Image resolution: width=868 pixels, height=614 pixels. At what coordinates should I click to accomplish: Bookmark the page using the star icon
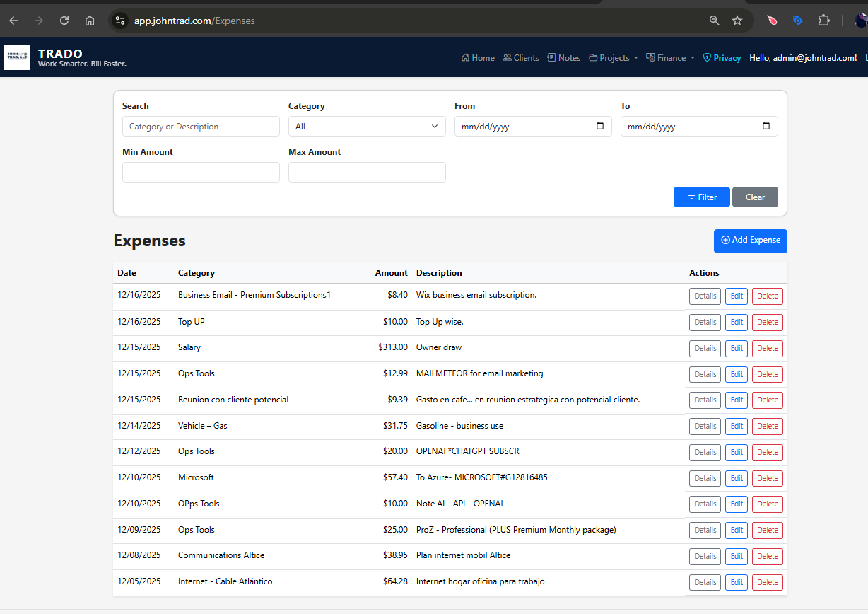pyautogui.click(x=737, y=21)
